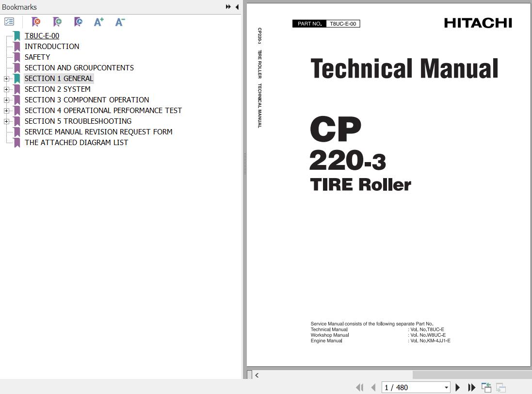
Task: Click the Bookmarks panel title
Action: 19,7
